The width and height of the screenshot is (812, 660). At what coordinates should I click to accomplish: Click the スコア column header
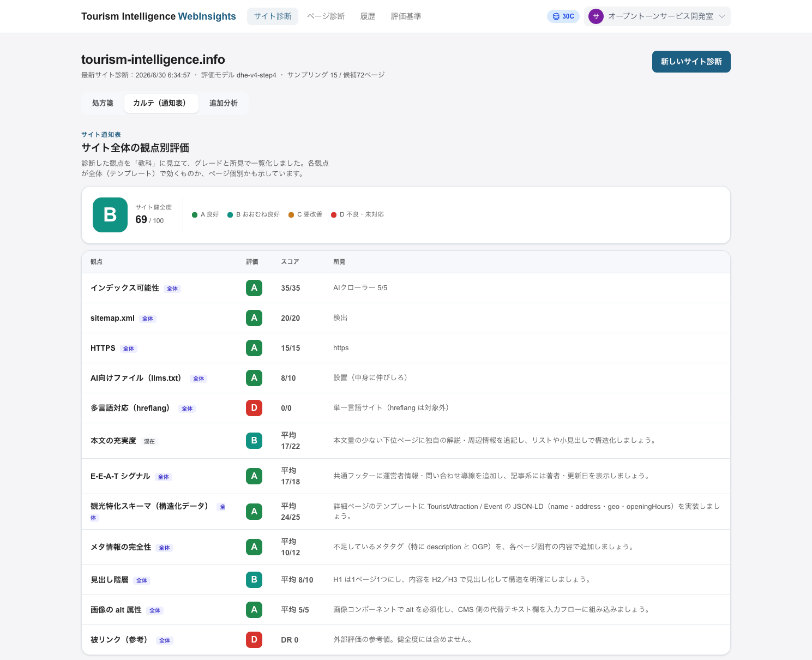click(290, 262)
